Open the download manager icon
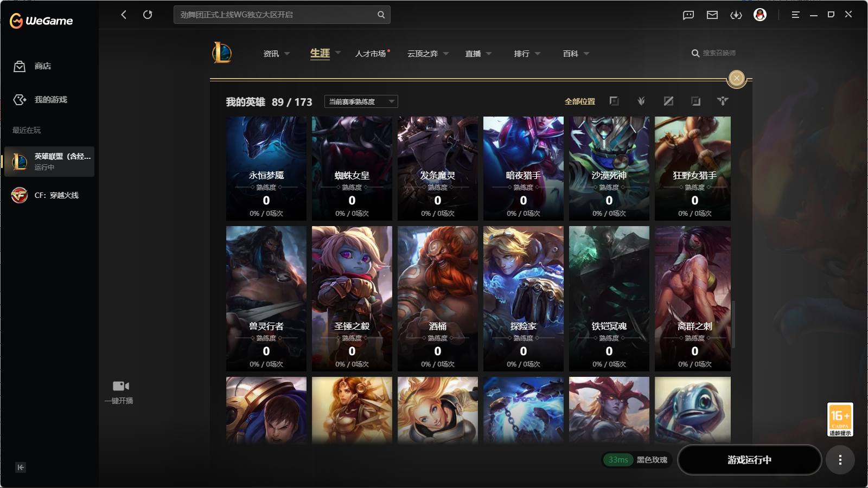The height and width of the screenshot is (488, 868). (x=736, y=15)
